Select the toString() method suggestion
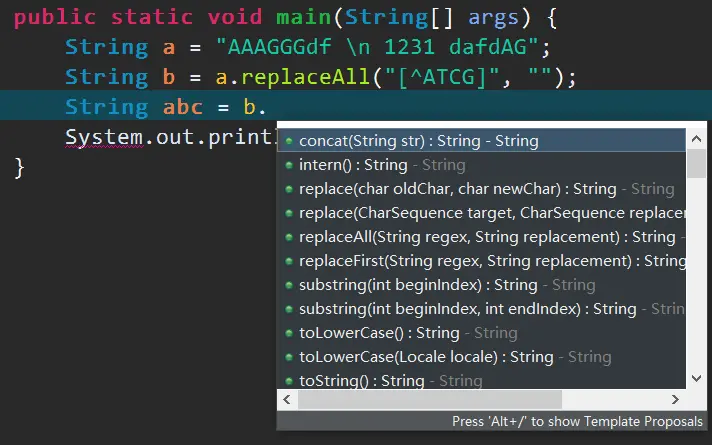 pyautogui.click(x=481, y=381)
